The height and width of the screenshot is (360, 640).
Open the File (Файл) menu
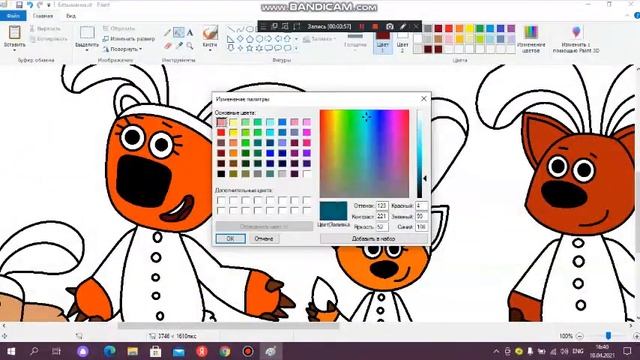13,16
